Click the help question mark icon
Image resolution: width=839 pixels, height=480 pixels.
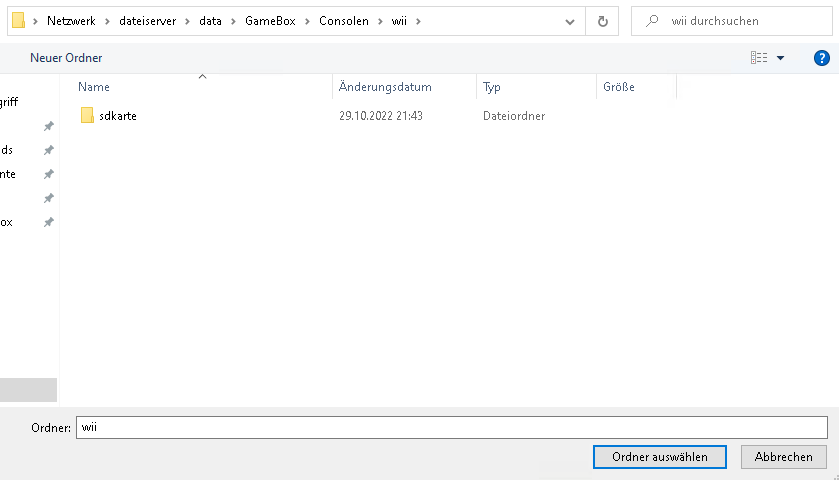click(x=822, y=58)
